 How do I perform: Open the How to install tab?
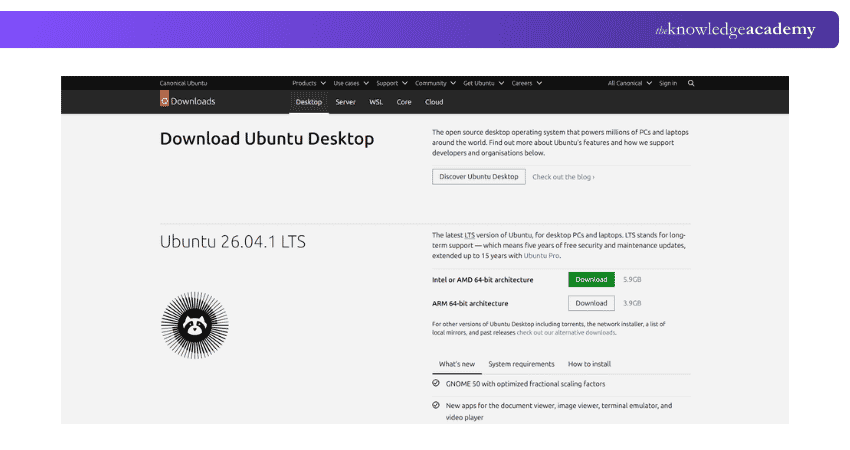[589, 364]
